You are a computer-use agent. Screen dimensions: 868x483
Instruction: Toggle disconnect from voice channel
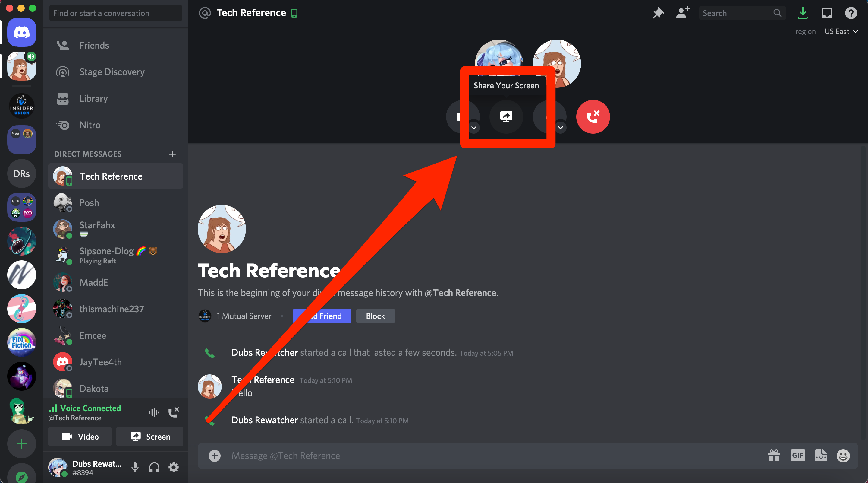pos(175,412)
